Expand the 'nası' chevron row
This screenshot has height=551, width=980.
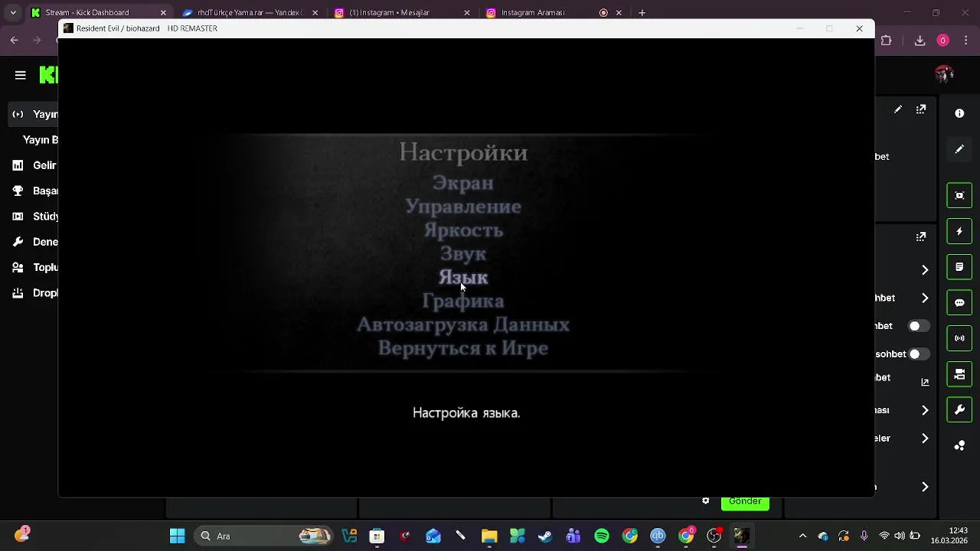coord(925,410)
